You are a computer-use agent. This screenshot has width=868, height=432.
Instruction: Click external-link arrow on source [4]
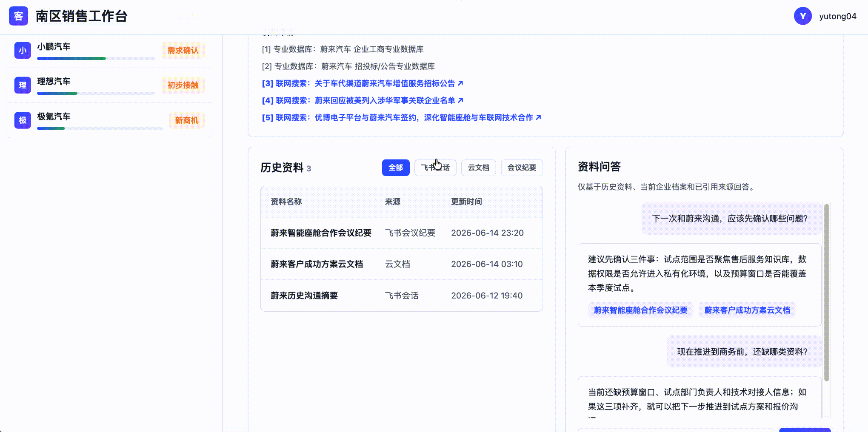pyautogui.click(x=460, y=100)
